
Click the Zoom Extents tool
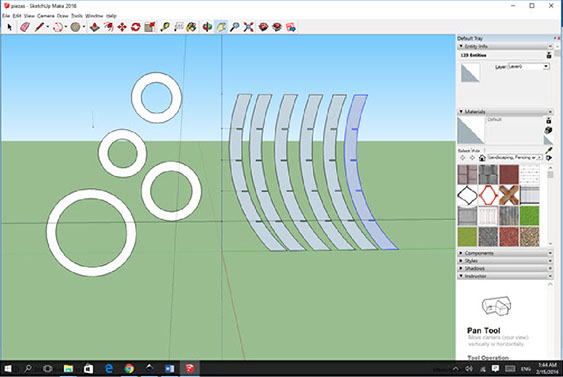point(248,27)
